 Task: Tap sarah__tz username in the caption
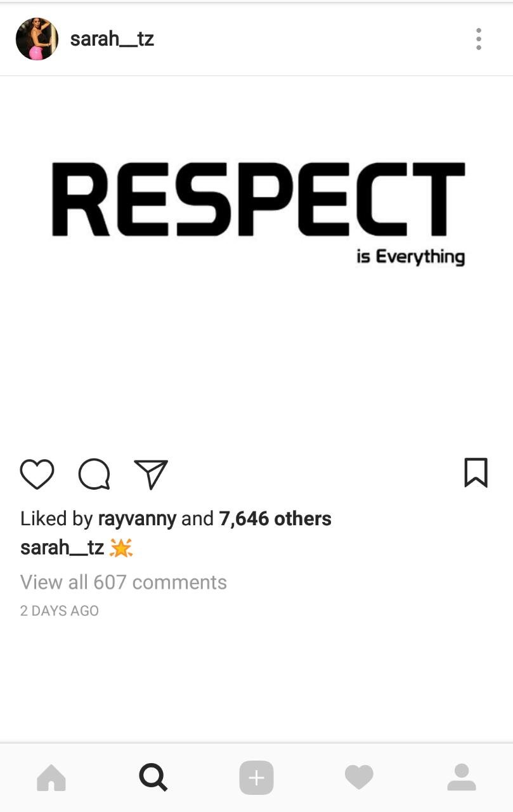click(62, 547)
